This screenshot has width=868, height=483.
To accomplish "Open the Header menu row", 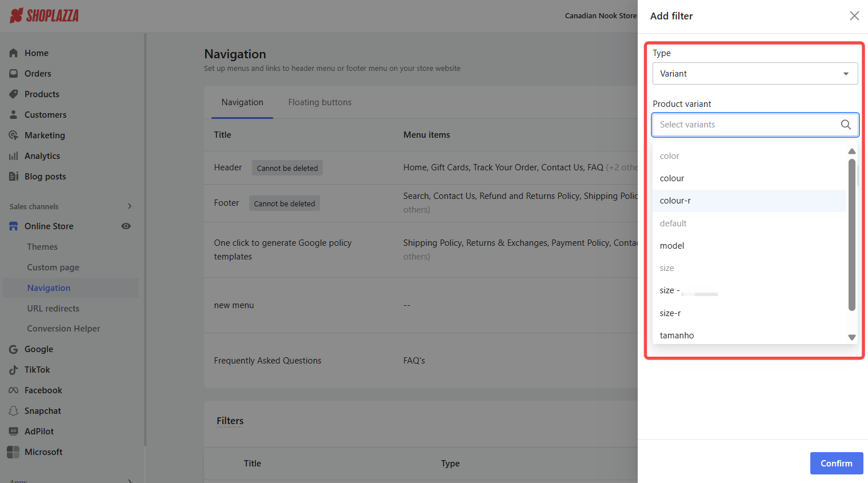I will coord(421,167).
